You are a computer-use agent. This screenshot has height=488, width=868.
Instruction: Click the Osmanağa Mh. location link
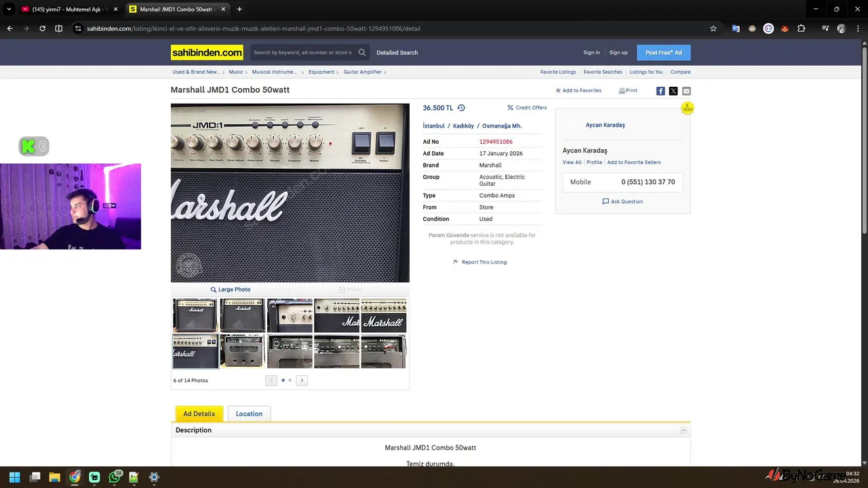coord(502,126)
